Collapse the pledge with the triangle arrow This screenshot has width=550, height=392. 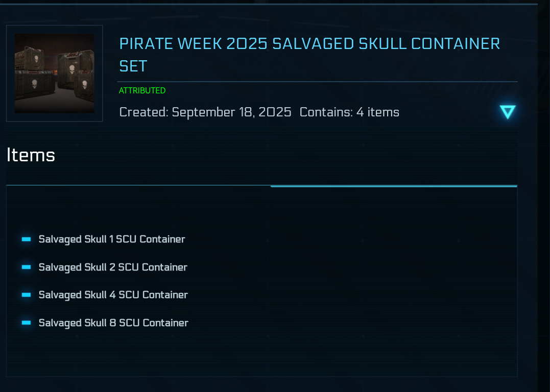(x=508, y=112)
